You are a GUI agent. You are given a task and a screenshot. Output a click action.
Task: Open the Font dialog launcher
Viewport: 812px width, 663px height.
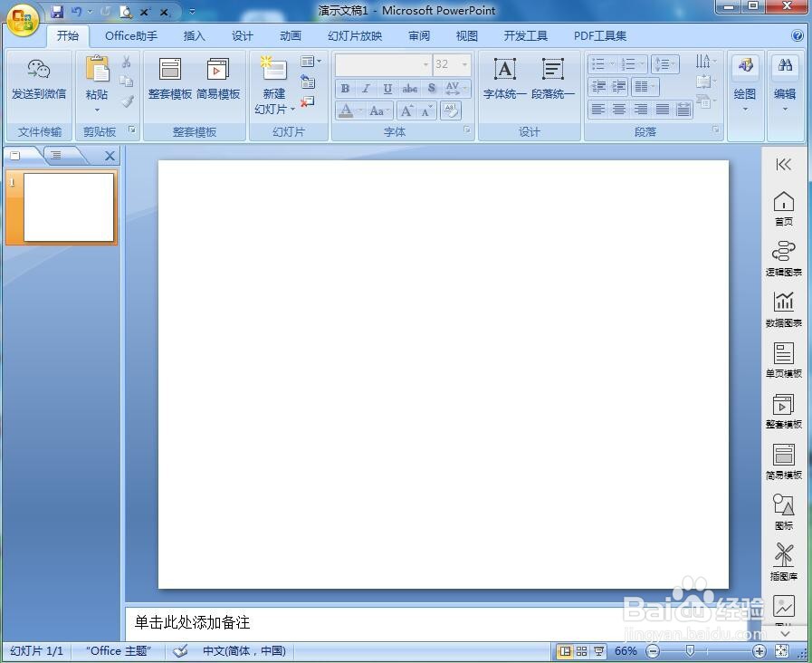466,130
